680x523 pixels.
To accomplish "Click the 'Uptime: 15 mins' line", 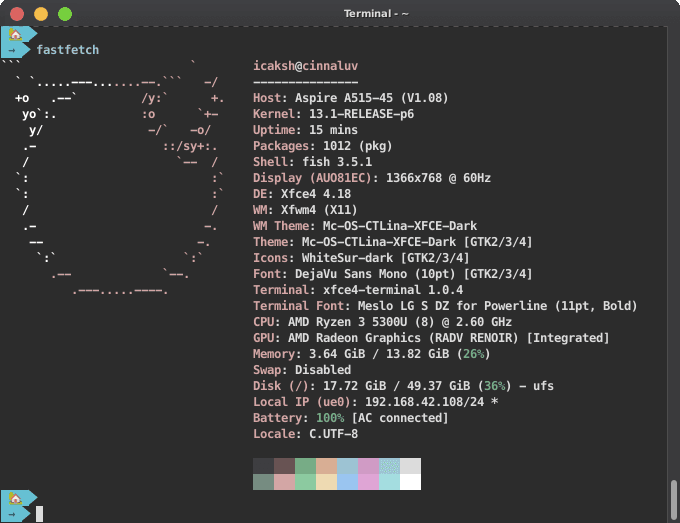I will click(305, 130).
